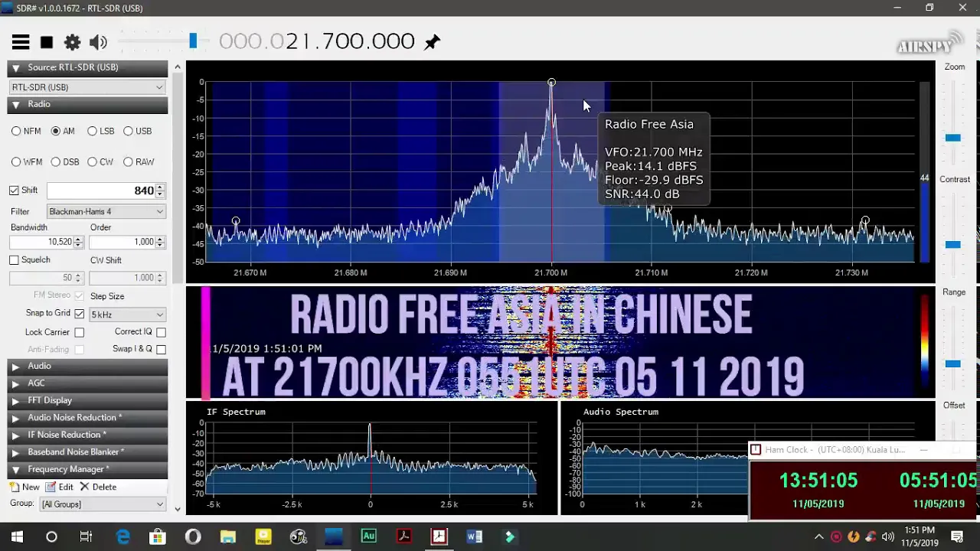Click the Contrast slider handle
This screenshot has height=551, width=980.
[x=952, y=245]
